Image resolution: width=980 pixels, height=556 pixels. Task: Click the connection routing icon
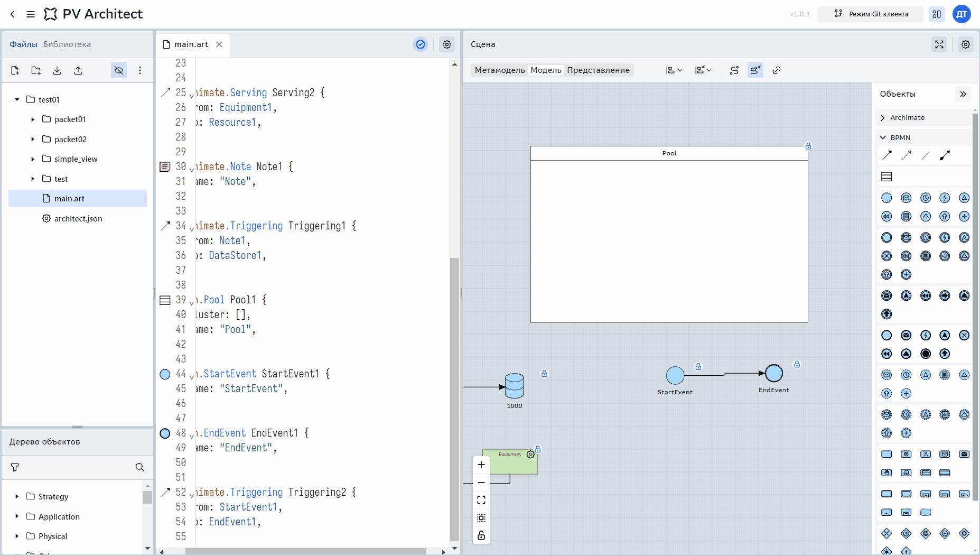click(734, 70)
